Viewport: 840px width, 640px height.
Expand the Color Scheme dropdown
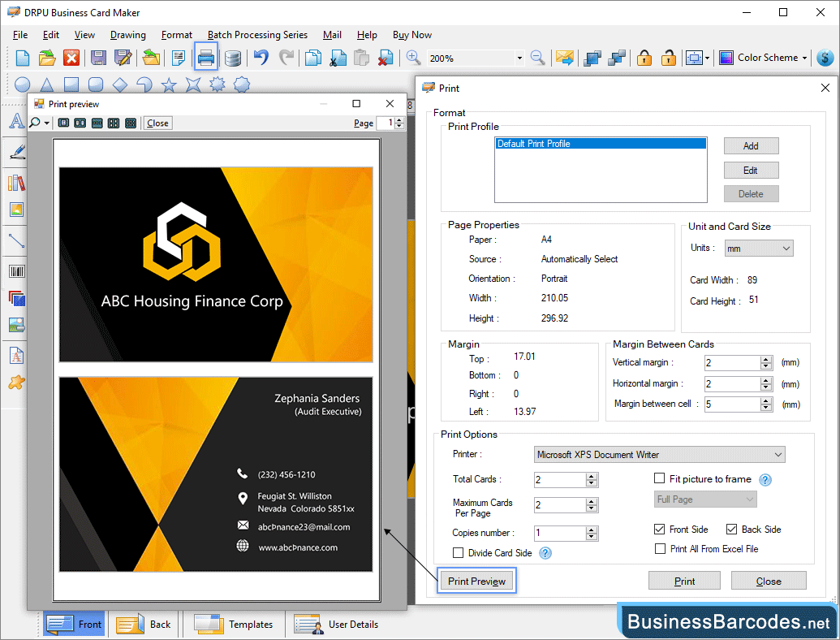[x=804, y=58]
